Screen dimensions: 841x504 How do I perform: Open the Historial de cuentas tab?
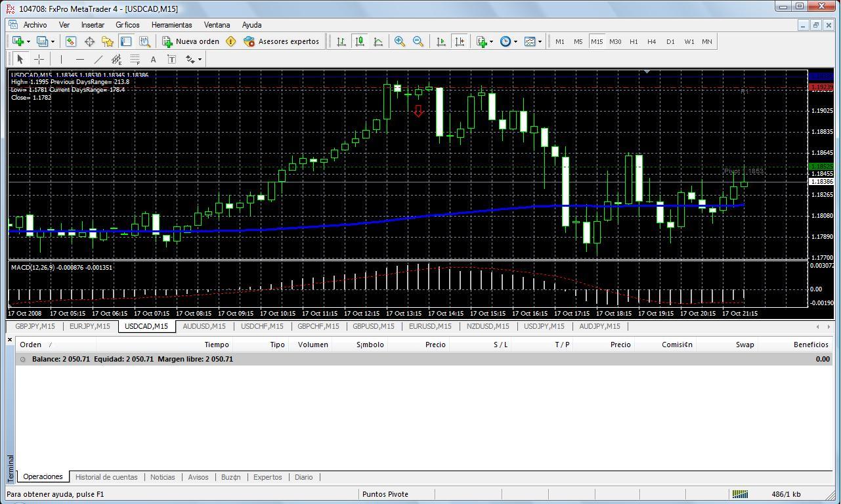tap(106, 477)
